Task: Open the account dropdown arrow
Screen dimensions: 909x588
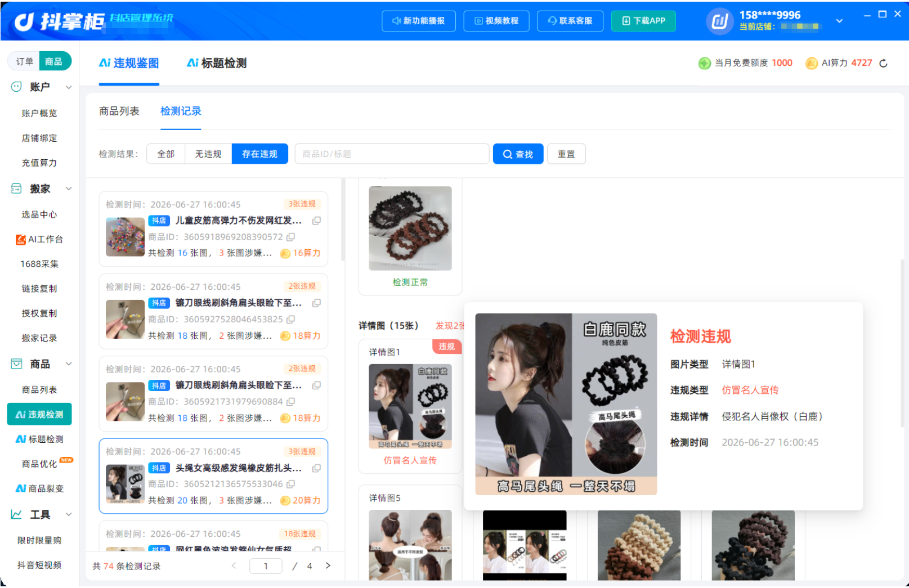Action: pyautogui.click(x=839, y=21)
